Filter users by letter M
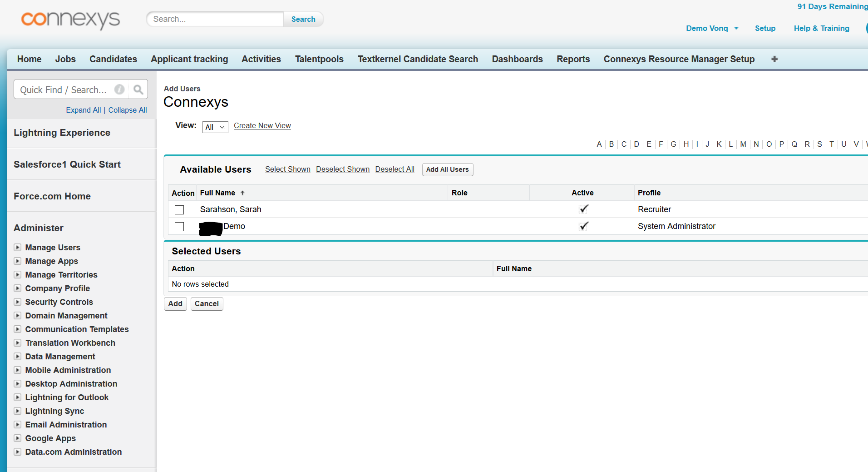This screenshot has width=868, height=472. [743, 144]
